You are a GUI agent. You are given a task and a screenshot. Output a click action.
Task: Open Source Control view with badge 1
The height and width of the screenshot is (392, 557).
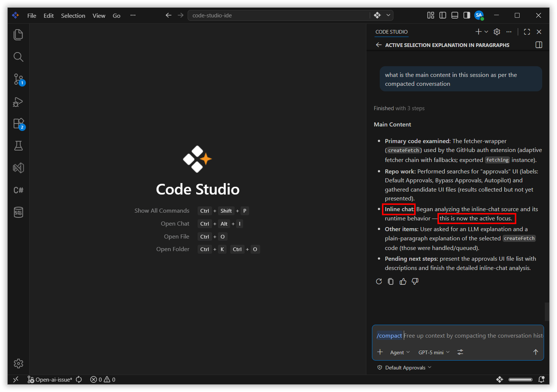pos(18,79)
